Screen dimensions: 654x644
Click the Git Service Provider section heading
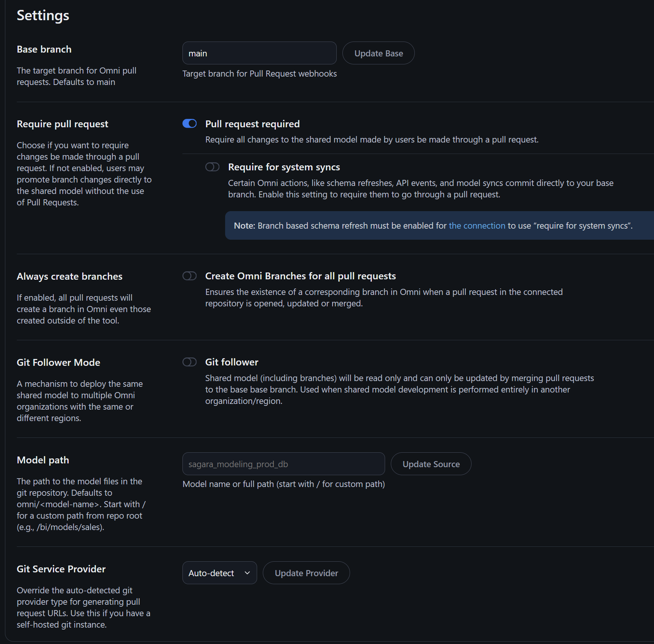click(61, 569)
